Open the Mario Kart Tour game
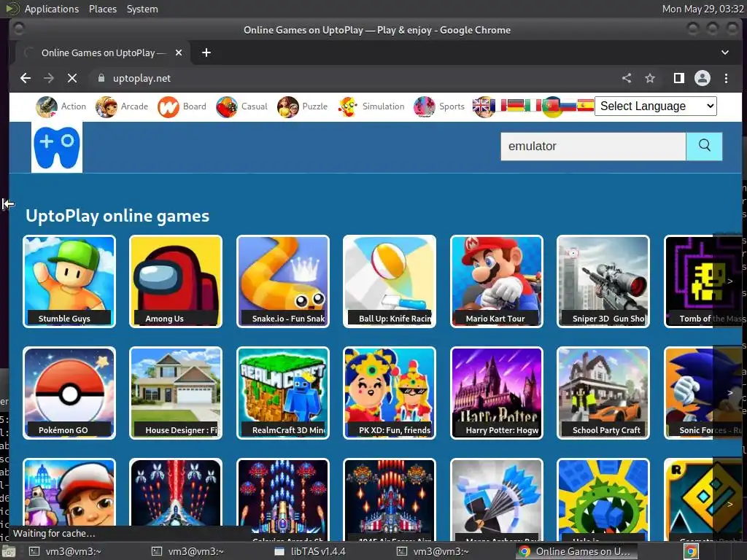747x560 pixels. click(496, 281)
